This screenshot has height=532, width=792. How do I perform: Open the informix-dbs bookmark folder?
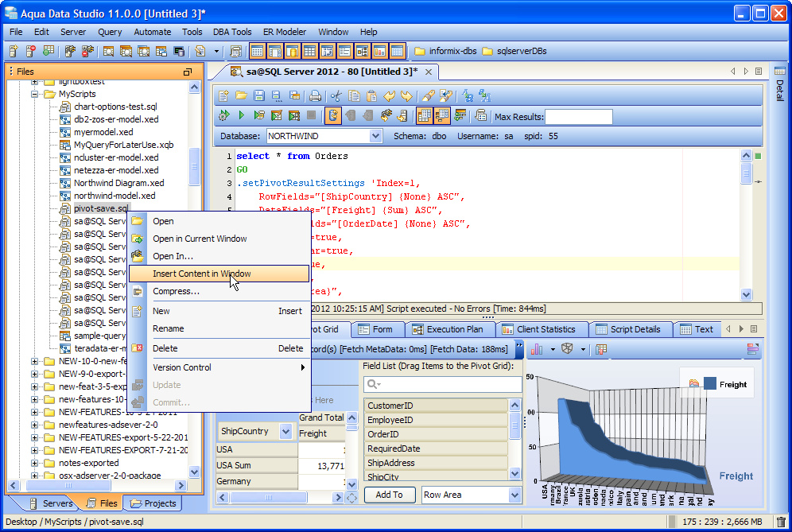[x=445, y=51]
